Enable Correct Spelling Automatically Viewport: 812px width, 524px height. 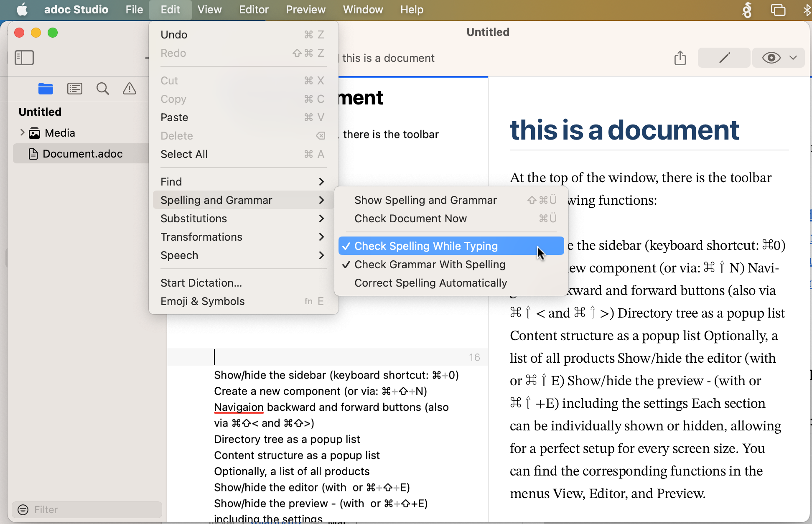click(451, 283)
